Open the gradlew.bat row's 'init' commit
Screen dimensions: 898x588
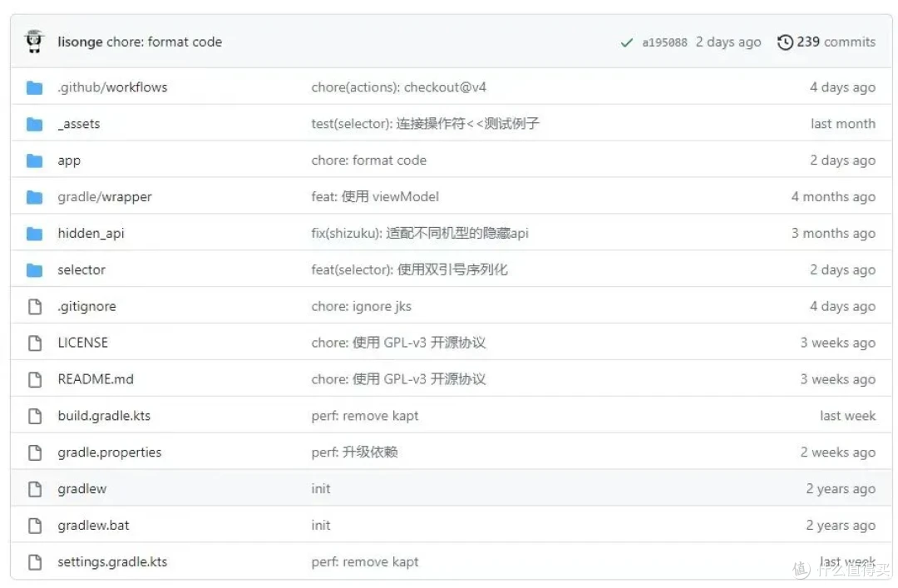click(321, 526)
